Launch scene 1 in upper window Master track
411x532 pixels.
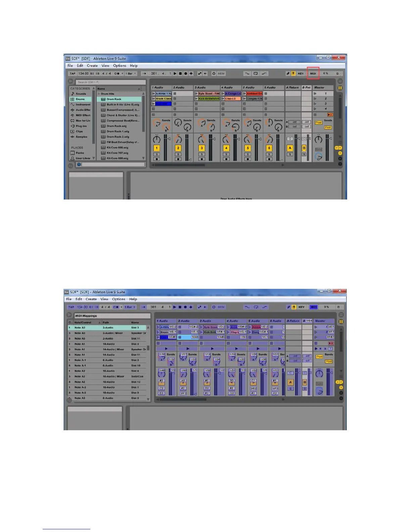(x=315, y=94)
